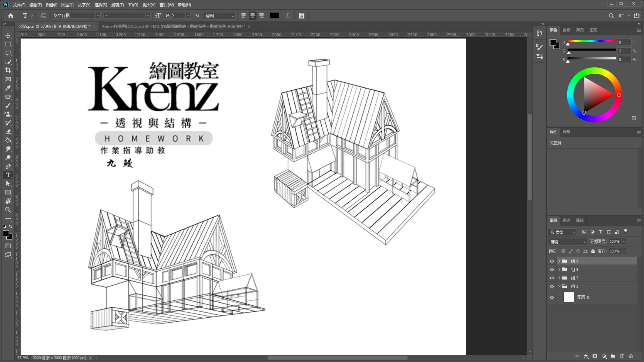The image size is (644, 362).
Task: Activate the Eyedropper tool
Action: [8, 88]
